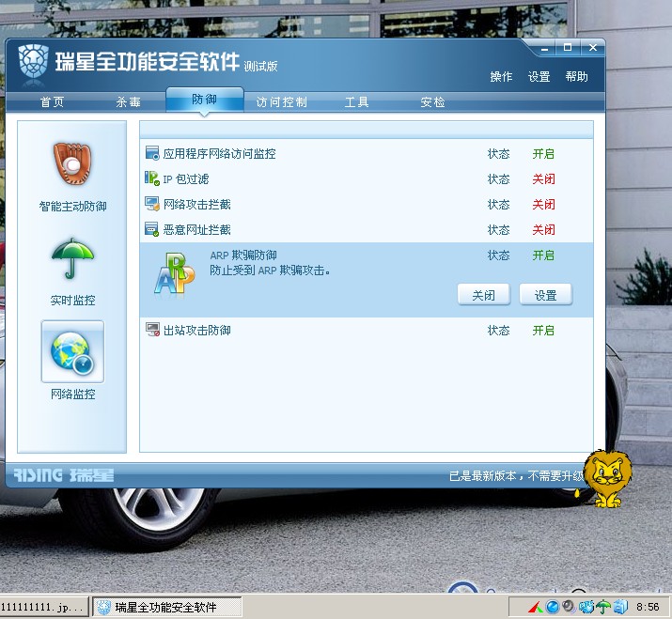672x619 pixels.
Task: Click the blue cabinet tray icon
Action: tap(620, 607)
